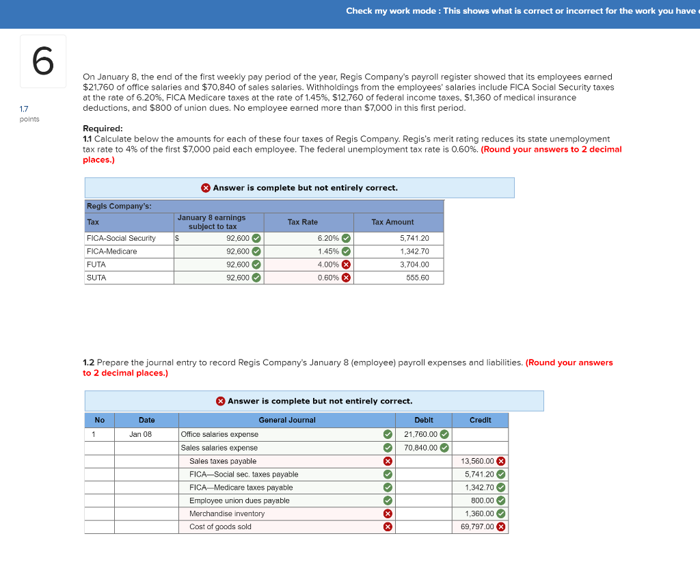700x588 pixels.
Task: Click the second Answer is complete banner
Action: click(x=314, y=401)
